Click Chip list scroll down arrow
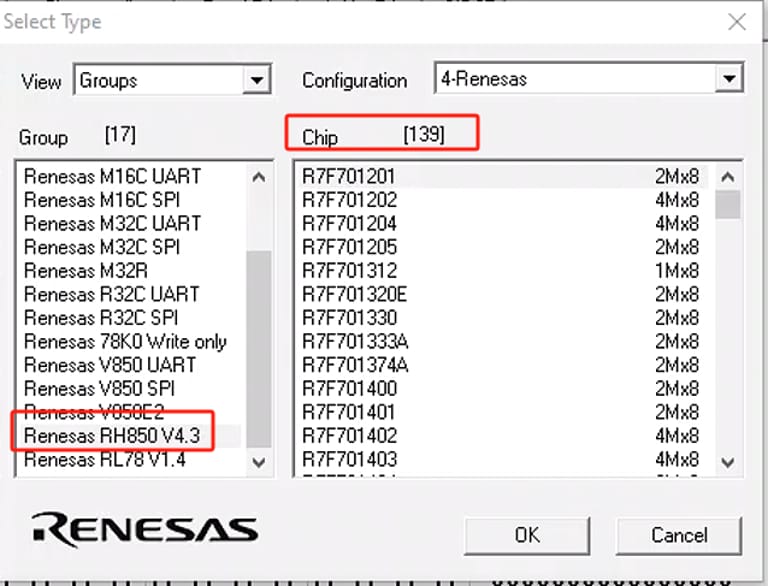The height and width of the screenshot is (586, 768). pos(728,461)
